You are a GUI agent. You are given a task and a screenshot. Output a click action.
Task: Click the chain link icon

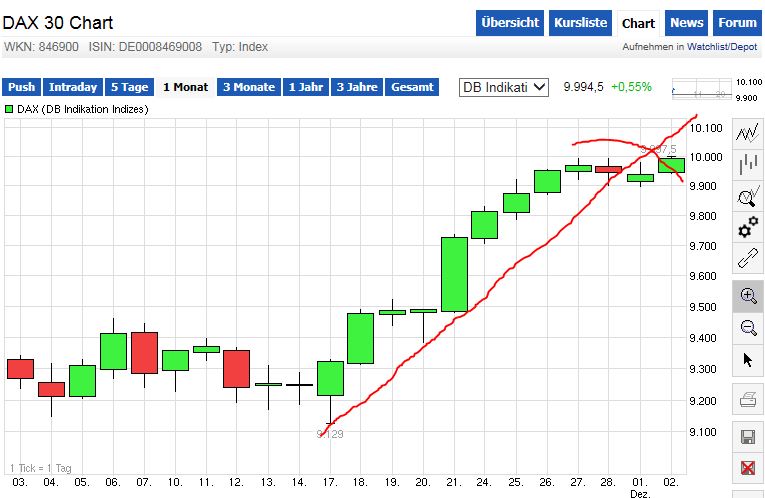click(748, 258)
